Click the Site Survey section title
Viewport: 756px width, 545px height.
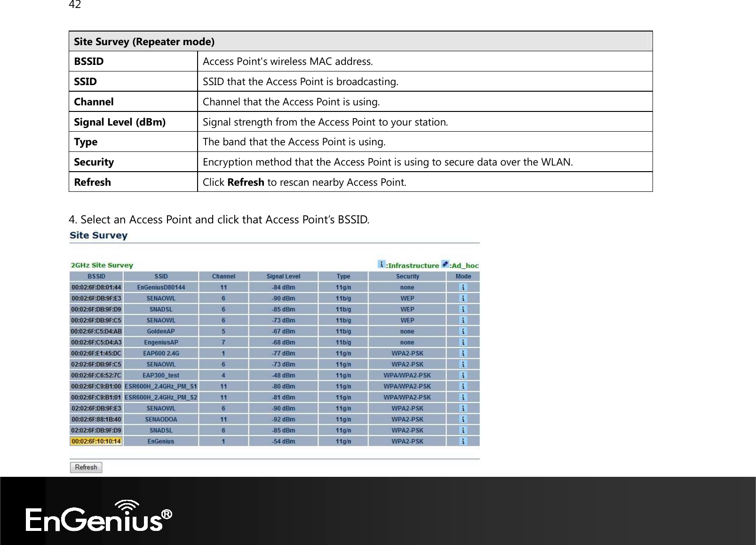tap(98, 235)
